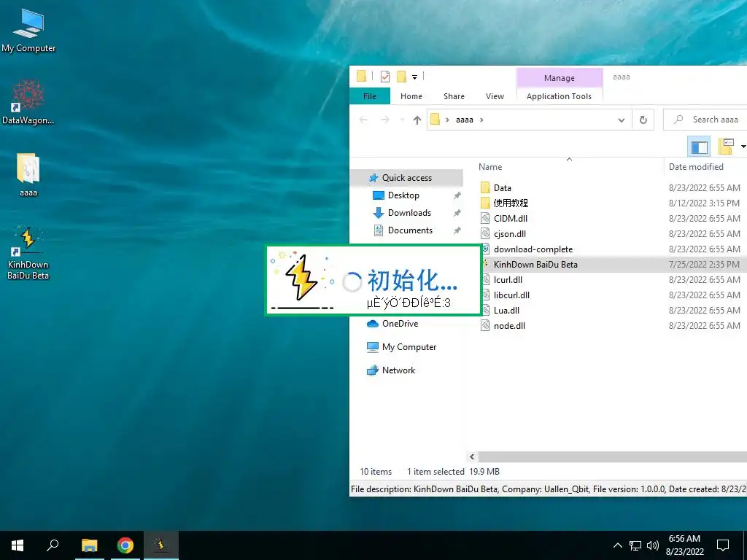The height and width of the screenshot is (560, 747).
Task: Open the network status tray icon
Action: [635, 545]
